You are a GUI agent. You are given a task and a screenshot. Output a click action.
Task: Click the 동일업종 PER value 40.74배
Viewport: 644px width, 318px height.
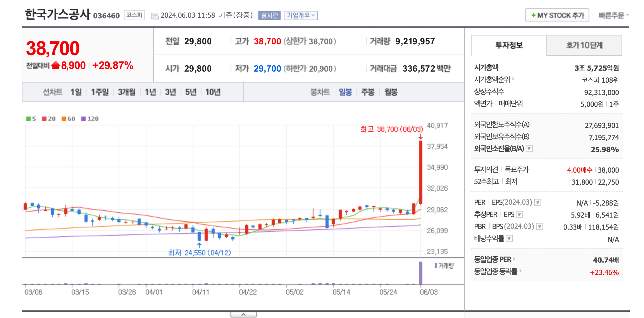606,260
